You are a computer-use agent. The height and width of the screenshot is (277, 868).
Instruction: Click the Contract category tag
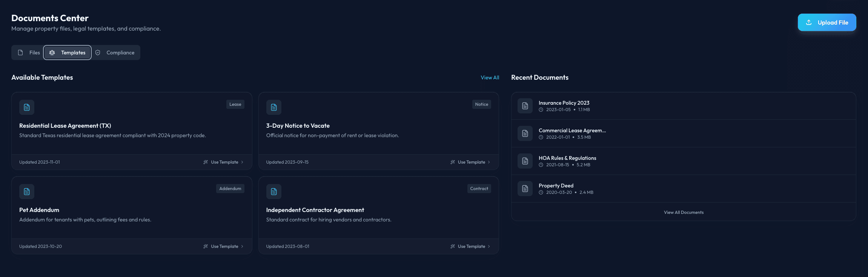[x=479, y=189]
